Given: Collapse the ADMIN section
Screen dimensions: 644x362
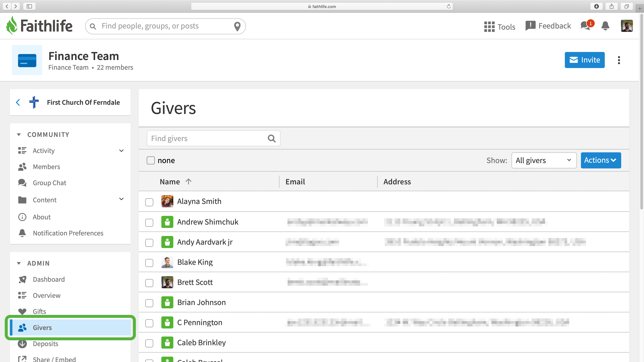Looking at the screenshot, I should point(19,263).
